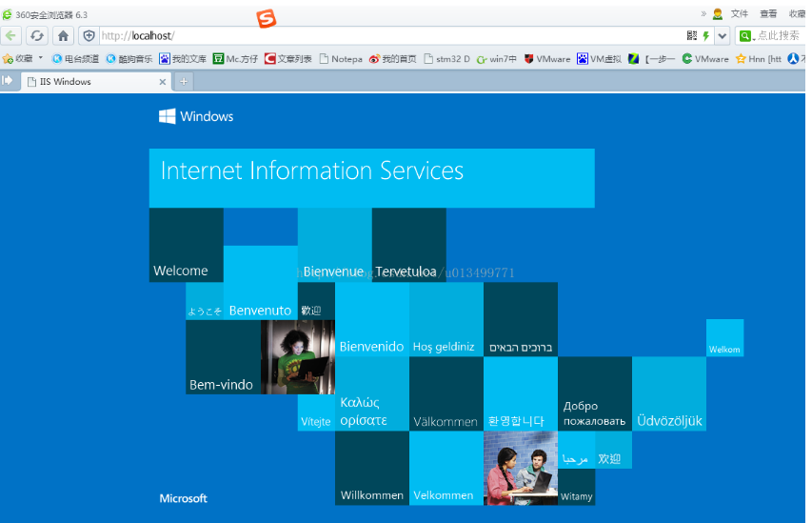Click the Internet Information Services banner
Screen dimensions: 812x523
[372, 178]
